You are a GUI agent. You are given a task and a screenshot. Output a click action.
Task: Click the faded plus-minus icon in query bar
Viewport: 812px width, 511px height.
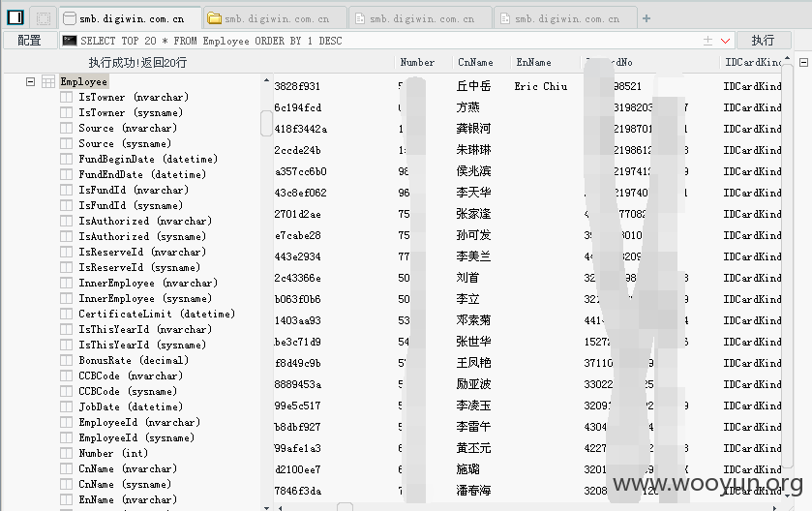click(x=707, y=41)
